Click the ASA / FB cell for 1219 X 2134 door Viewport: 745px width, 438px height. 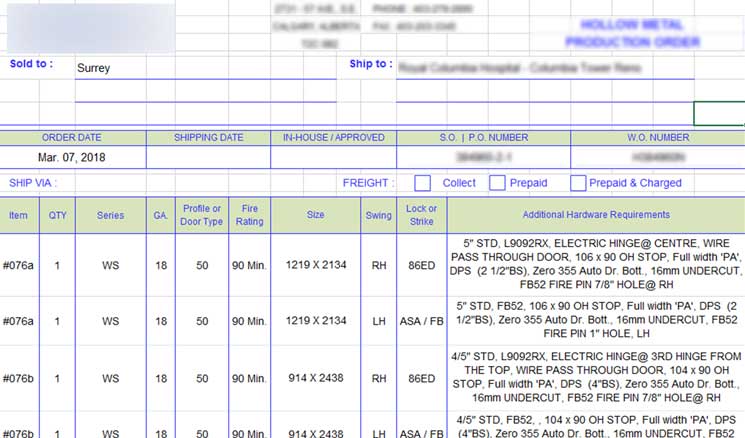pyautogui.click(x=422, y=321)
